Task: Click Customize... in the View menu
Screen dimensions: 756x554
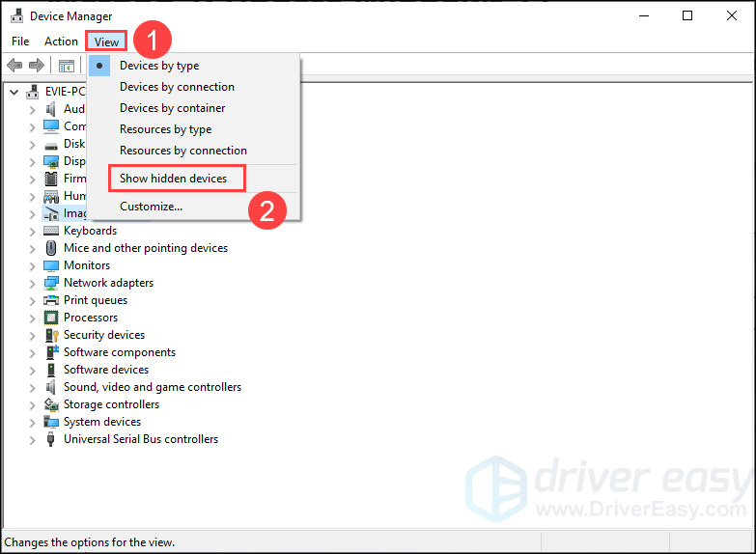Action: (x=151, y=206)
